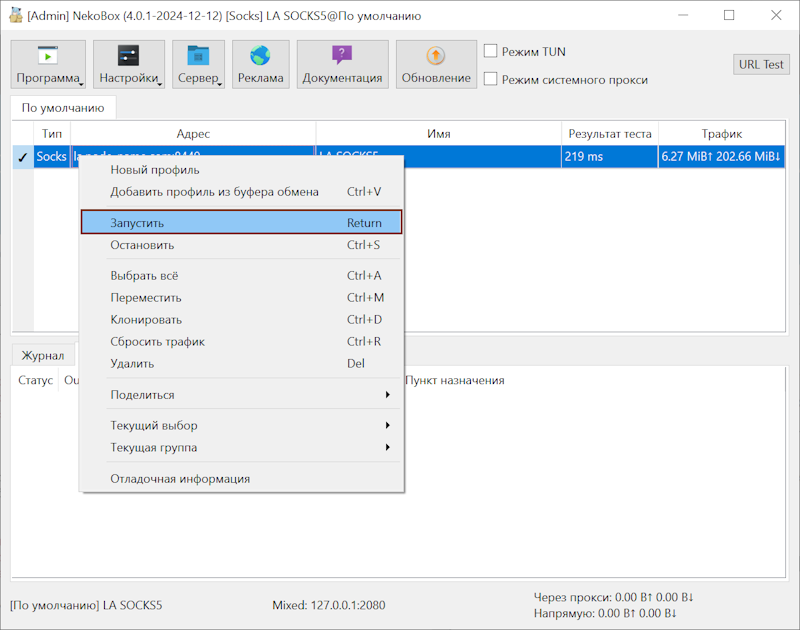Select the По умолчанию group tab

click(x=63, y=108)
